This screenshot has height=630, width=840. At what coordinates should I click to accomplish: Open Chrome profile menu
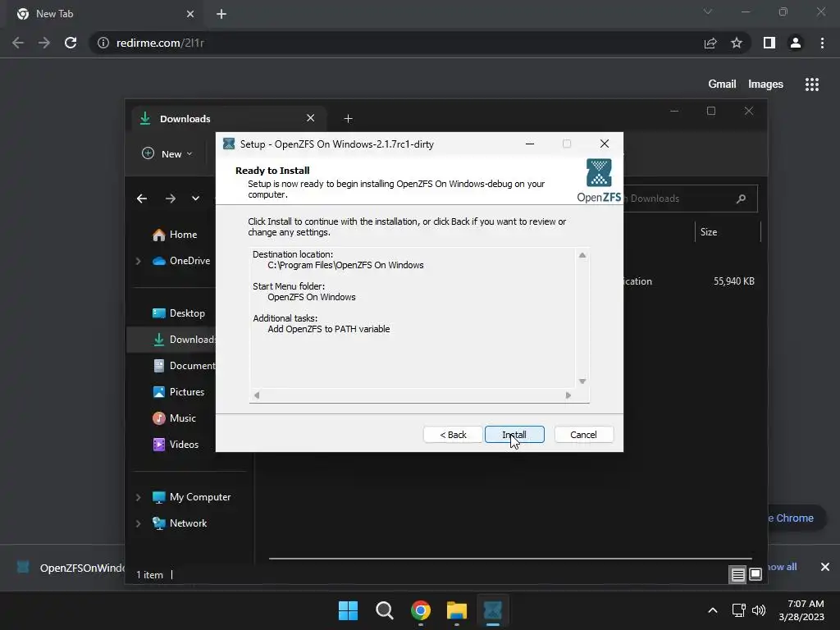coord(796,43)
